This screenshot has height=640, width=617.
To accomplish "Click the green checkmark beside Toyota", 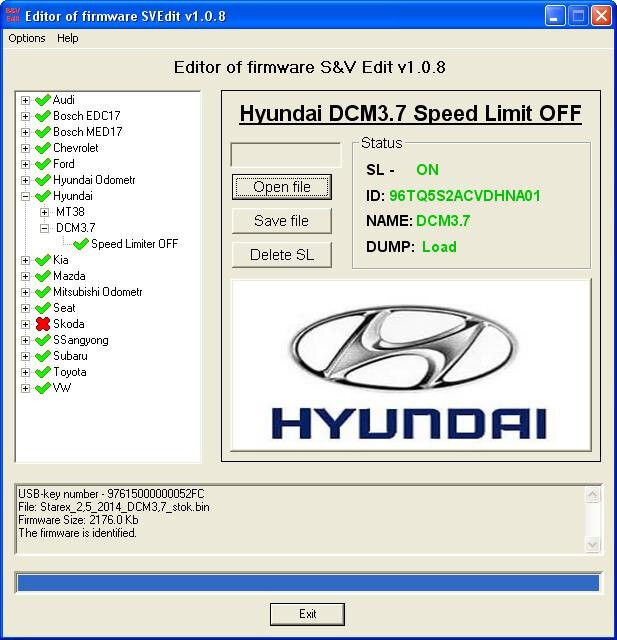I will point(43,372).
